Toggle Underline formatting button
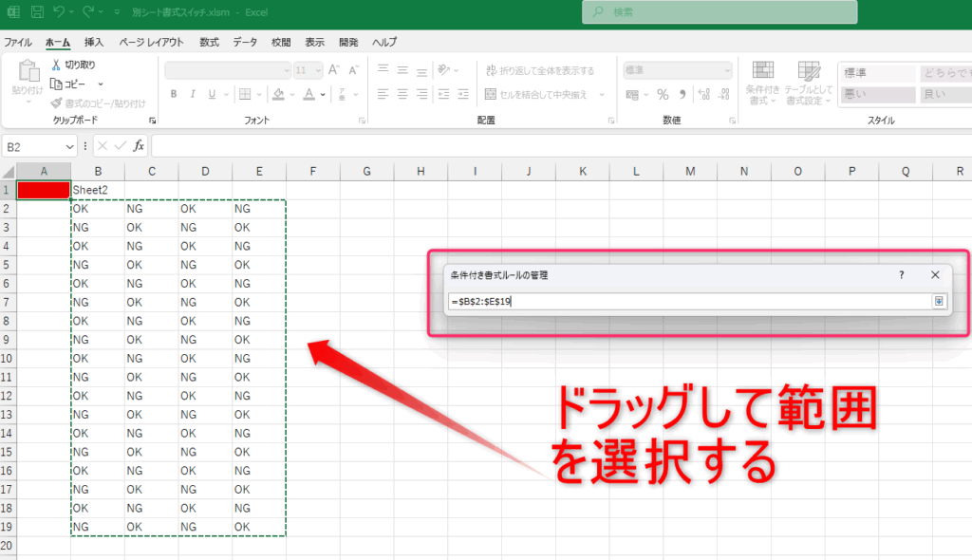Viewport: 972px width, 560px height. pyautogui.click(x=212, y=94)
